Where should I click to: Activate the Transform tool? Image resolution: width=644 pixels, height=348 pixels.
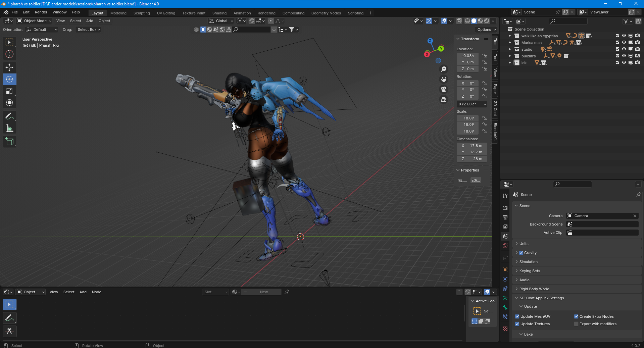(9, 103)
